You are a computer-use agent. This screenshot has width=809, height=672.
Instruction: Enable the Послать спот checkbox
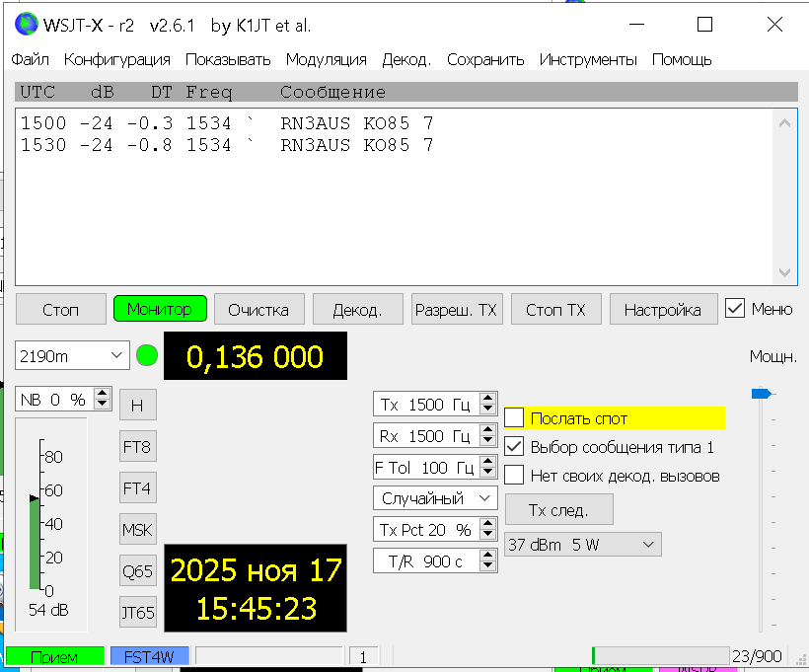(514, 417)
